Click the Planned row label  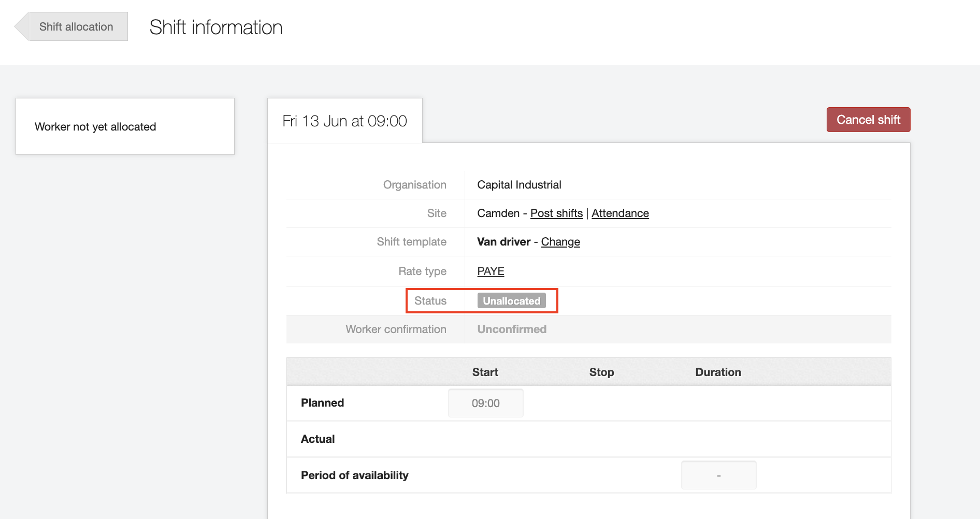tap(322, 403)
